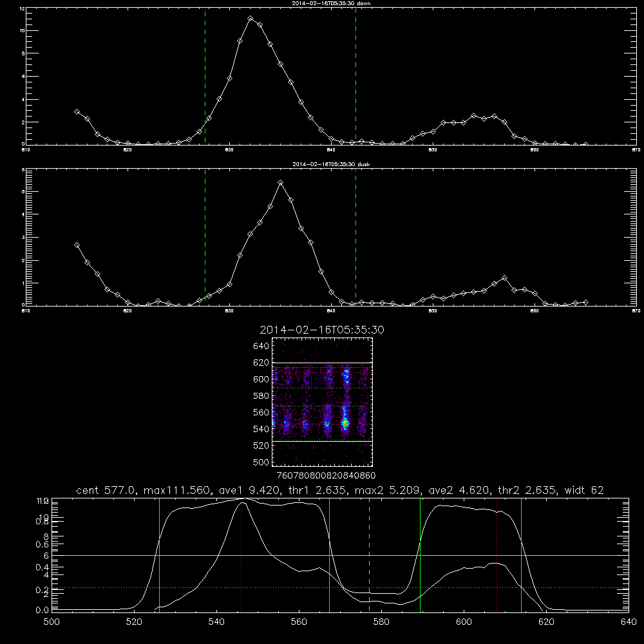Click x-axis label '540' on bottom plot

point(216,622)
